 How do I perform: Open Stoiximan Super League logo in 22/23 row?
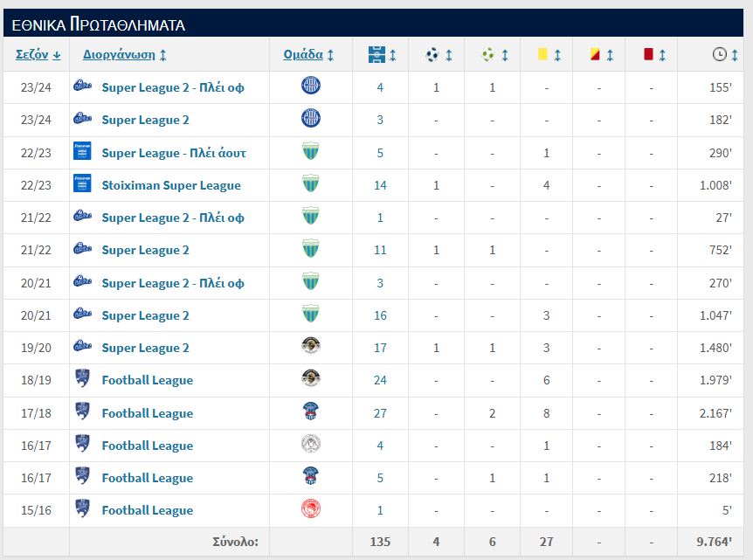pyautogui.click(x=82, y=184)
